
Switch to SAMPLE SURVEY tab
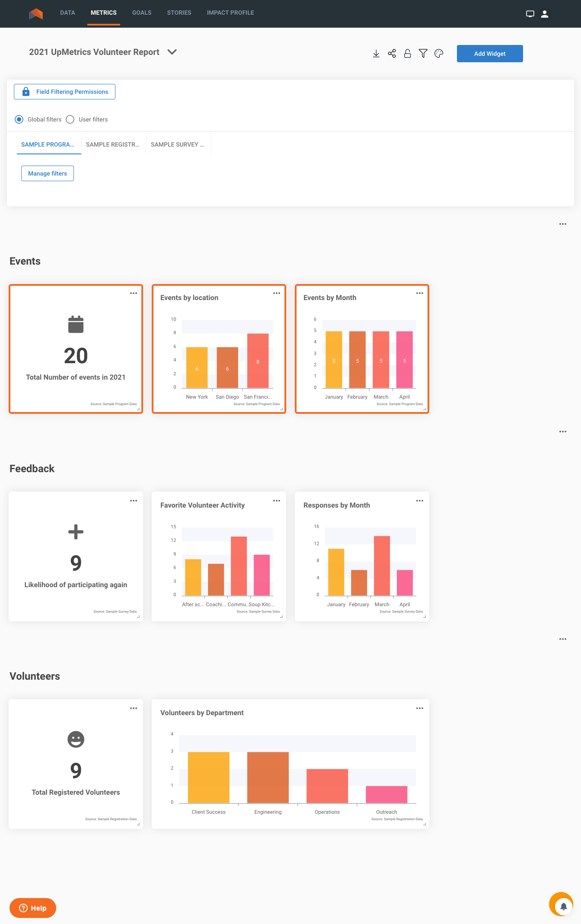point(179,144)
